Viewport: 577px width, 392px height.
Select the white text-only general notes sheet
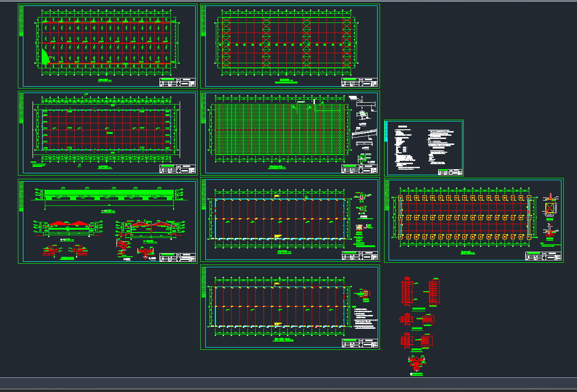point(424,148)
